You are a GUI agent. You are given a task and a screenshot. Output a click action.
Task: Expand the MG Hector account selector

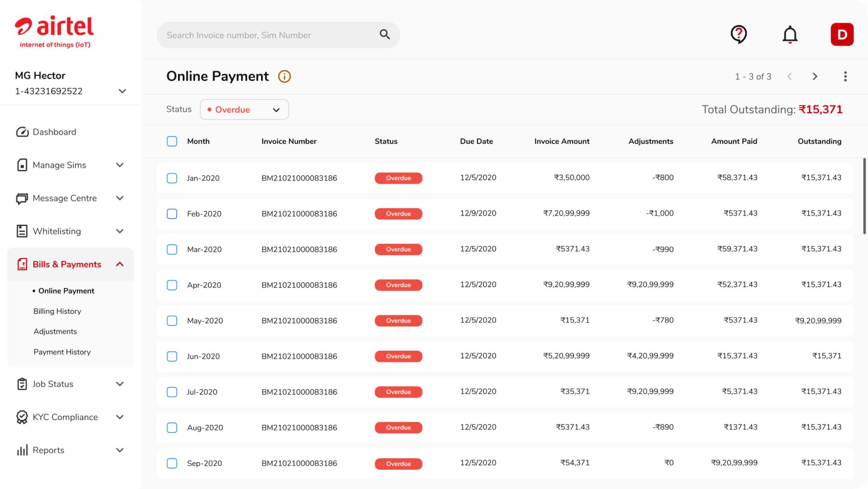pyautogui.click(x=122, y=91)
